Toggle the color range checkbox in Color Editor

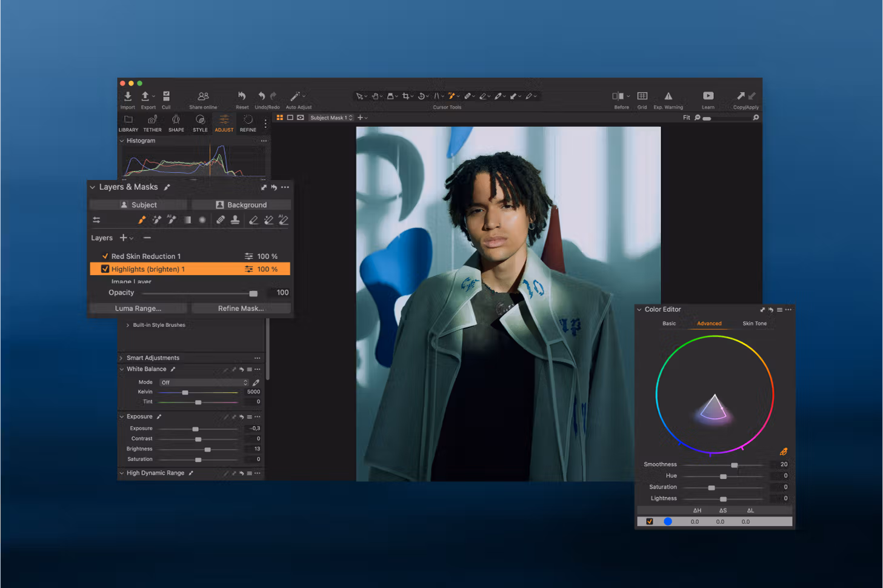[x=650, y=521]
